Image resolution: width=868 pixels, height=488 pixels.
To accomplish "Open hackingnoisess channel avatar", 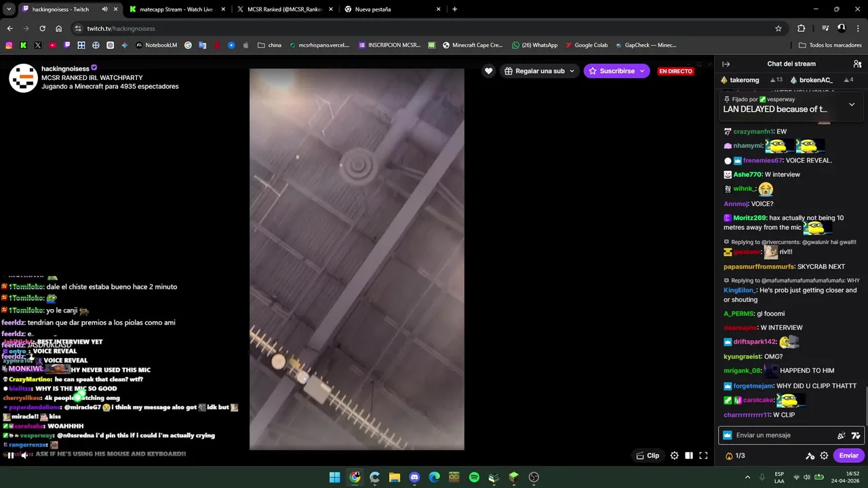I will coord(23,78).
